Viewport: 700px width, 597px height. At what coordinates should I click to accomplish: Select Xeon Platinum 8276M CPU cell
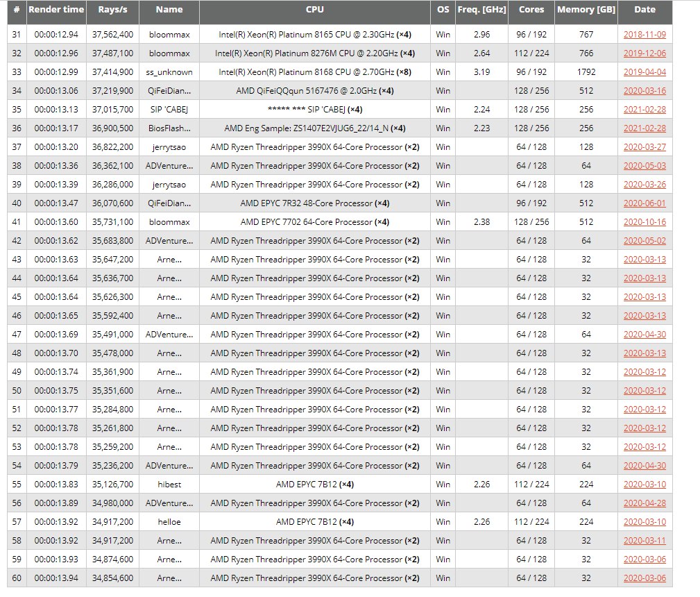click(315, 53)
